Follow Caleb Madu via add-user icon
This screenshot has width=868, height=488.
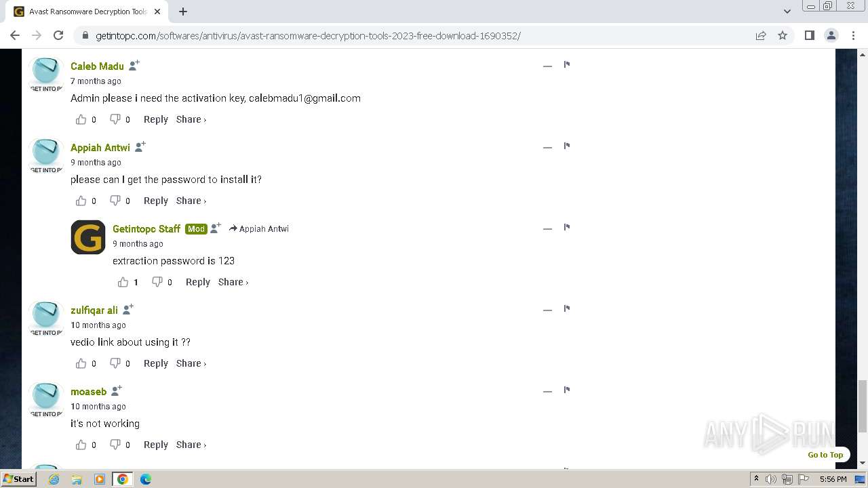[134, 65]
